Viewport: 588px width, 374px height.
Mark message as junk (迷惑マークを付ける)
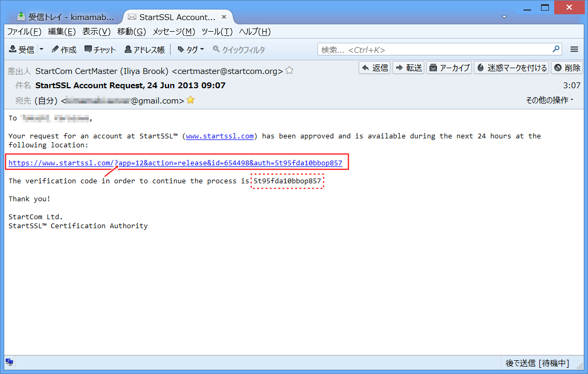click(x=511, y=68)
